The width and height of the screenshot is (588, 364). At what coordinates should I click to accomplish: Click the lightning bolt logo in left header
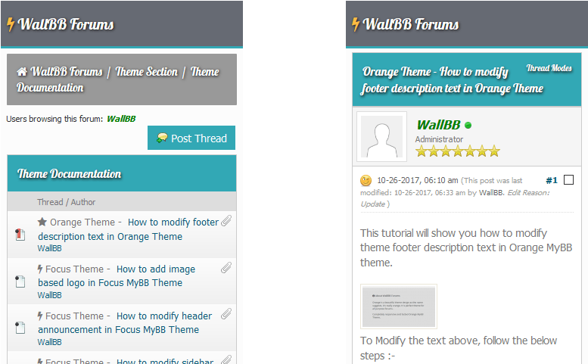point(11,24)
